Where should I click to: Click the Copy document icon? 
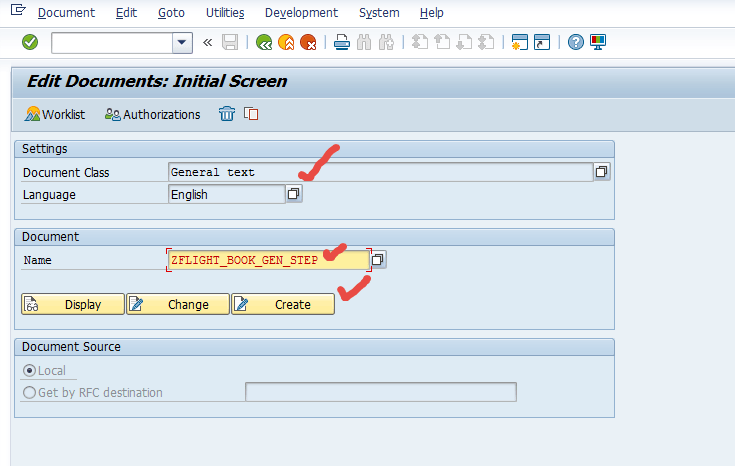(x=251, y=114)
